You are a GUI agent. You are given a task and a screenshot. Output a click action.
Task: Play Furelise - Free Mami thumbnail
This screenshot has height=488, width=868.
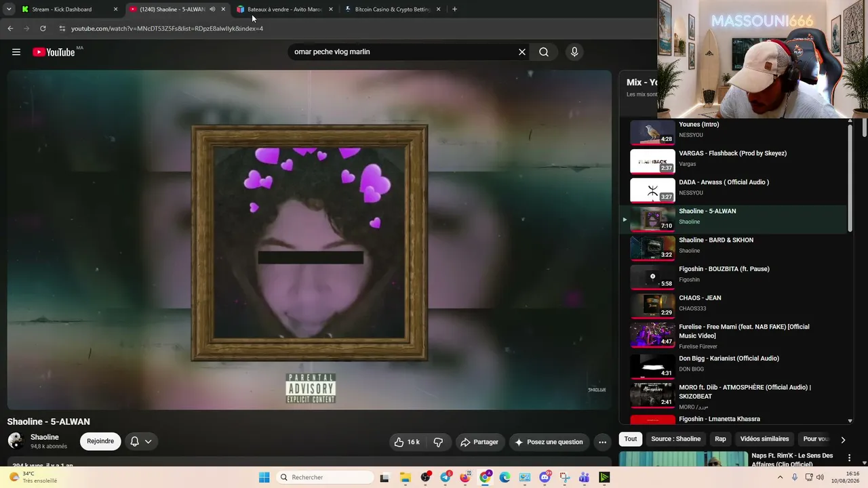click(x=652, y=335)
